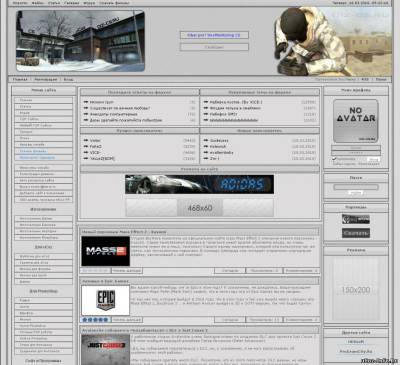
Task: Click the camouflage soldier image in header
Action: 333,41
